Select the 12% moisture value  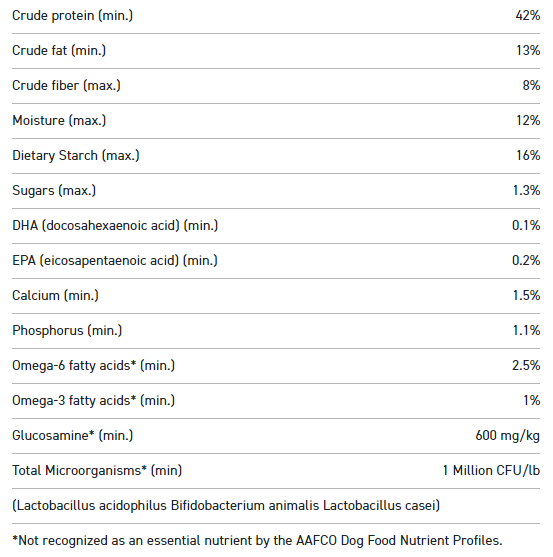(x=528, y=120)
